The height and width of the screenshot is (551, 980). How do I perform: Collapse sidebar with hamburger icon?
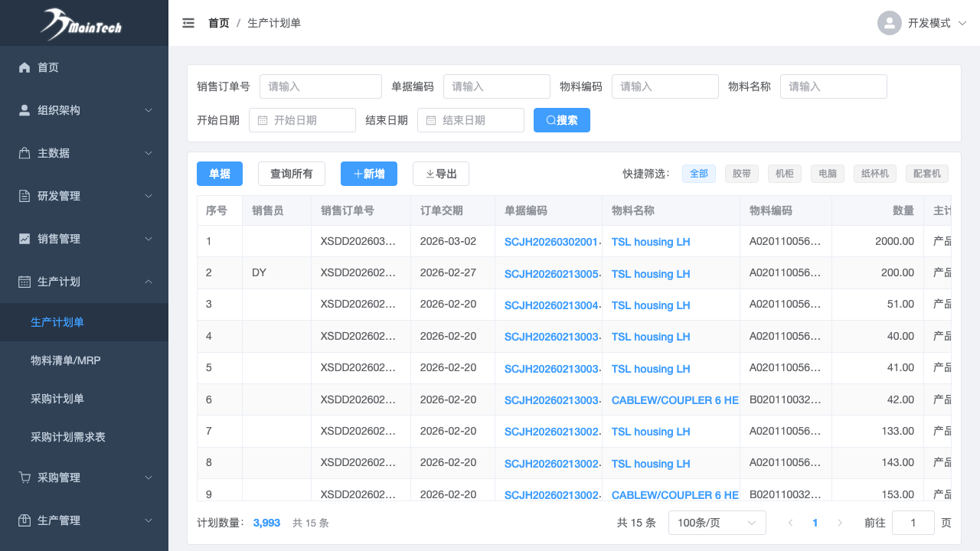pos(188,23)
